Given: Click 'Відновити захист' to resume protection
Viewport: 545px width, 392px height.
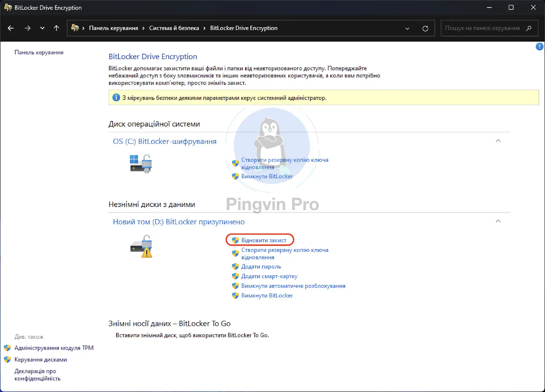Looking at the screenshot, I should tap(264, 240).
